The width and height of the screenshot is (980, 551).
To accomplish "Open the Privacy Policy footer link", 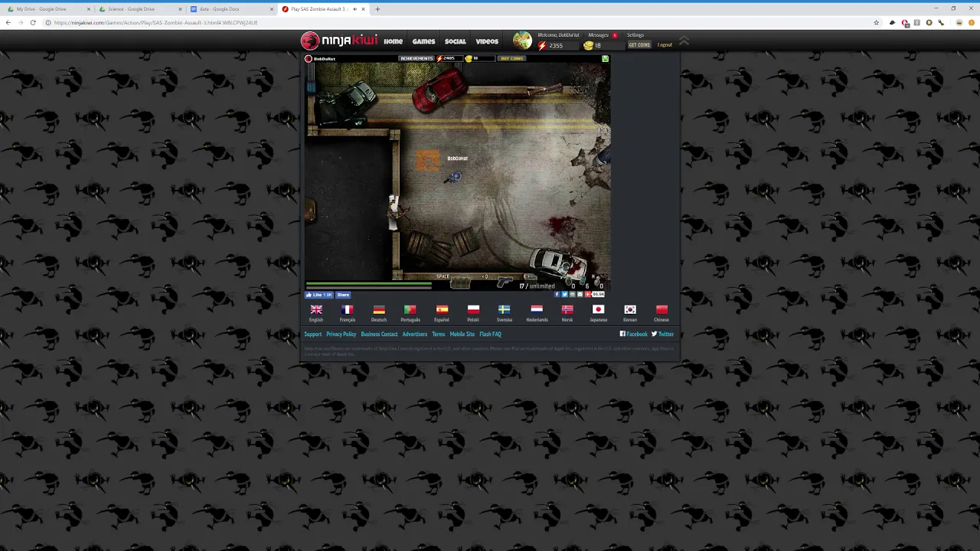I will coord(341,334).
